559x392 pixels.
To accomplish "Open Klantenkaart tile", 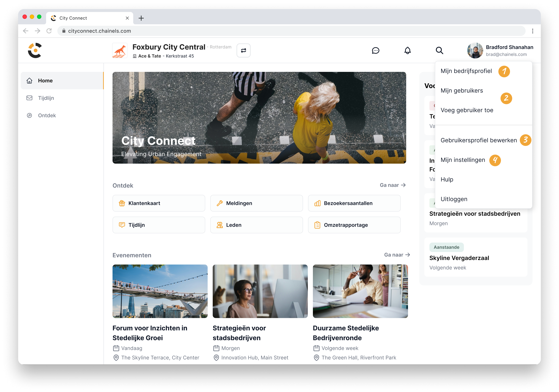I will click(159, 203).
